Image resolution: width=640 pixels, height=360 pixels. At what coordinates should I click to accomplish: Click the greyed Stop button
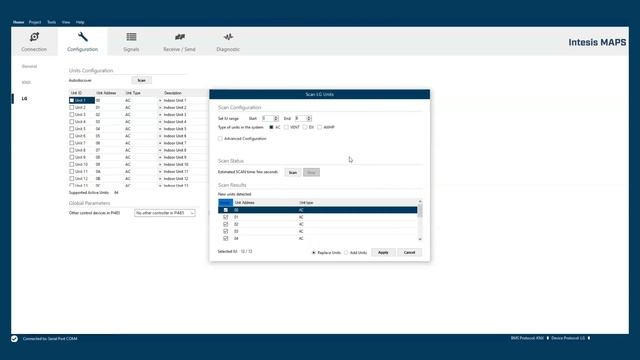(311, 173)
